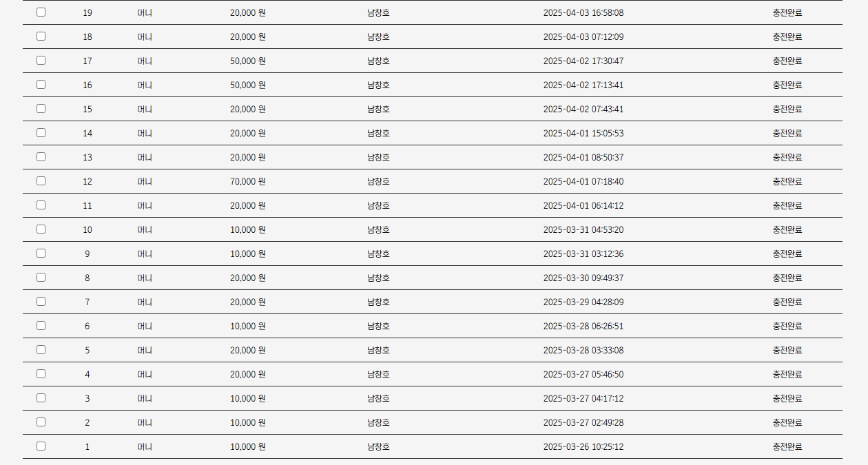Tick the checkbox for row 18
The height and width of the screenshot is (465, 868).
(41, 37)
